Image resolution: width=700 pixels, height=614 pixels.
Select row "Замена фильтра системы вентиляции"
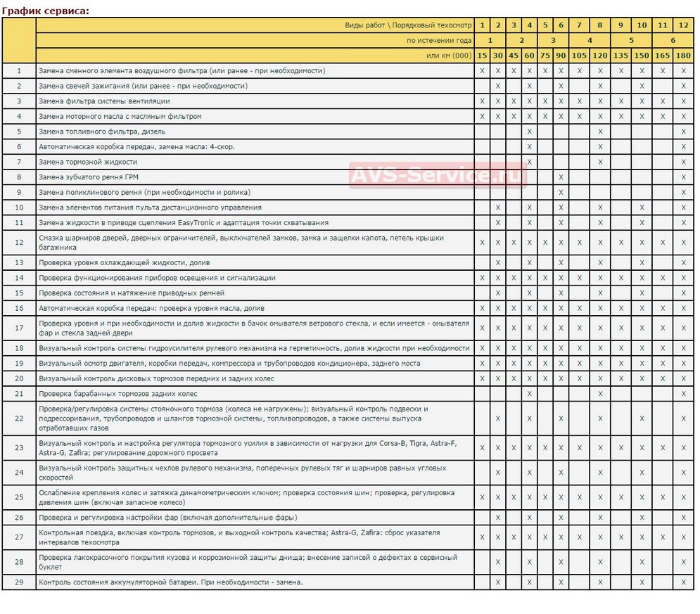[348, 101]
